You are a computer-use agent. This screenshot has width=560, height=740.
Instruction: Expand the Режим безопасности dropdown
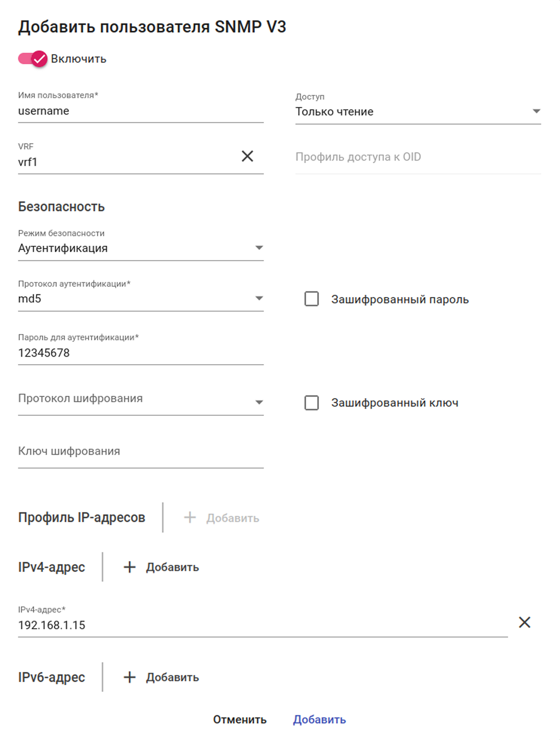tap(140, 248)
